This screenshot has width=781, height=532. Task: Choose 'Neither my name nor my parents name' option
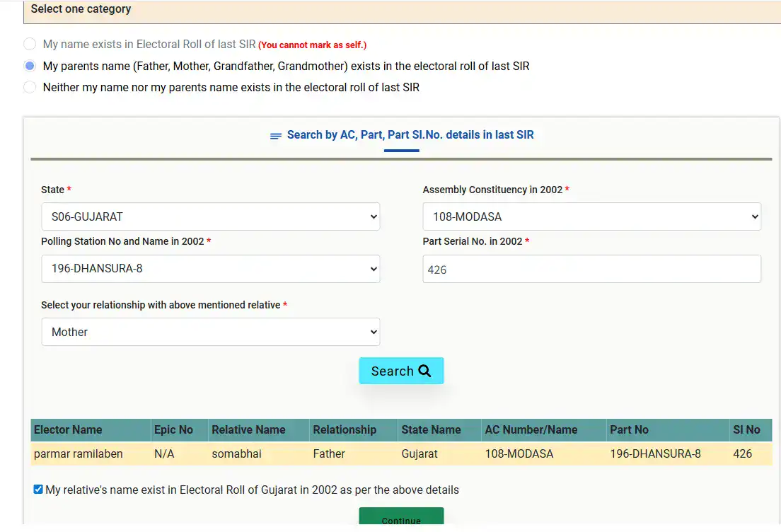click(30, 88)
